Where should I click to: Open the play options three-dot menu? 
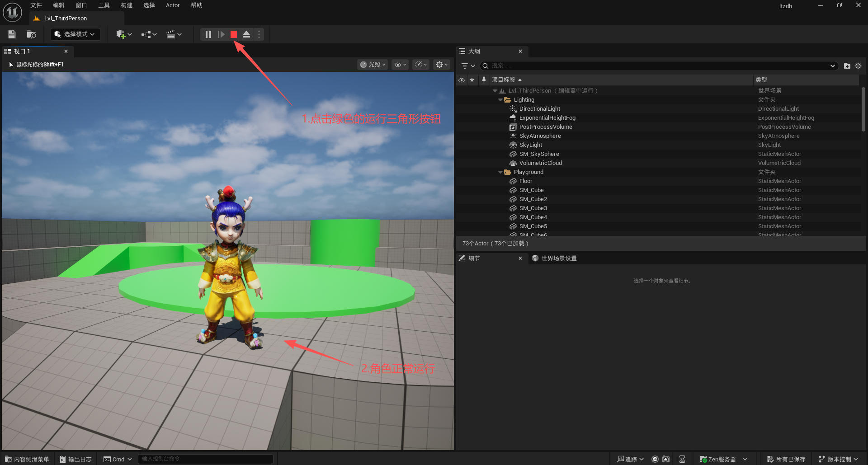(259, 34)
